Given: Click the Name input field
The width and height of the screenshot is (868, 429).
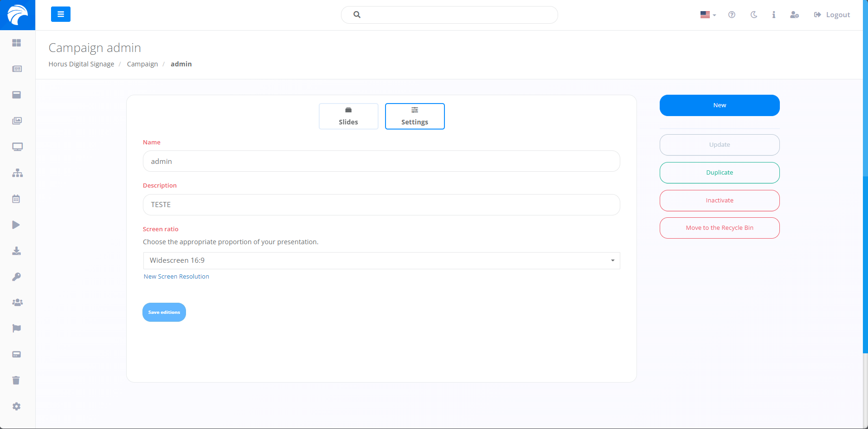Looking at the screenshot, I should coord(381,161).
